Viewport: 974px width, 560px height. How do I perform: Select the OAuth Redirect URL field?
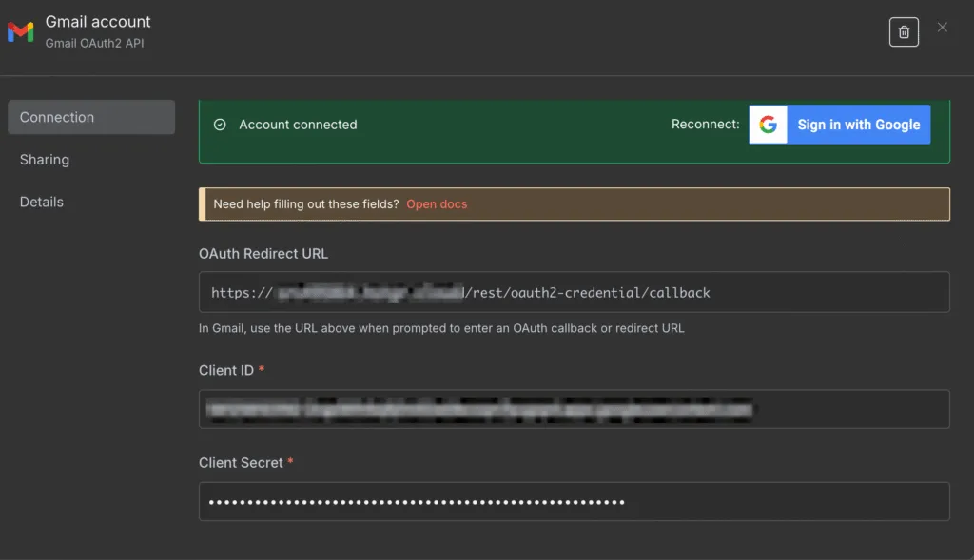pos(574,292)
